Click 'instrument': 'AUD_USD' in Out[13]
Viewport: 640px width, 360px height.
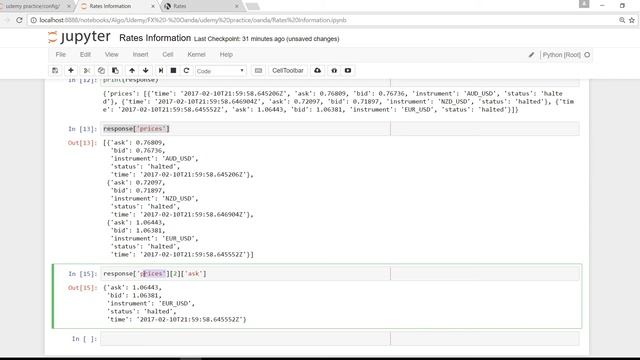154,158
